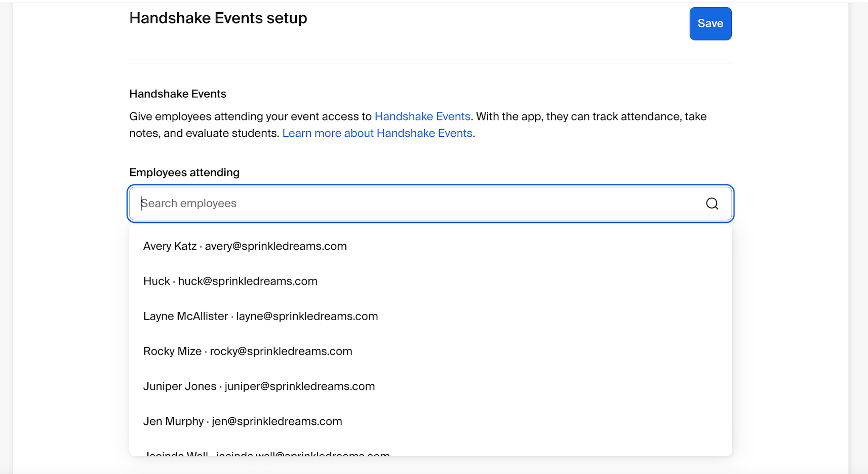
Task: Select Huck from the employee suggestions
Action: [x=230, y=281]
